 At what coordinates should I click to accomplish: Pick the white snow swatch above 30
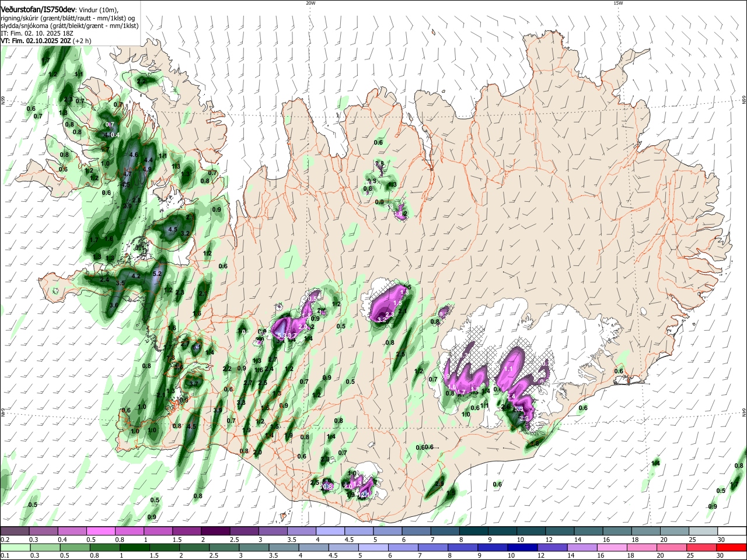pos(732,531)
